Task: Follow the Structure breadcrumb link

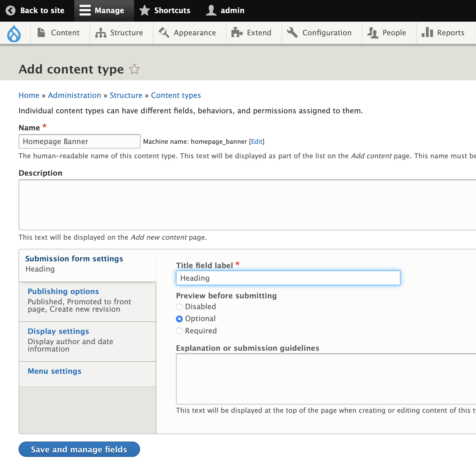Action: click(x=126, y=95)
